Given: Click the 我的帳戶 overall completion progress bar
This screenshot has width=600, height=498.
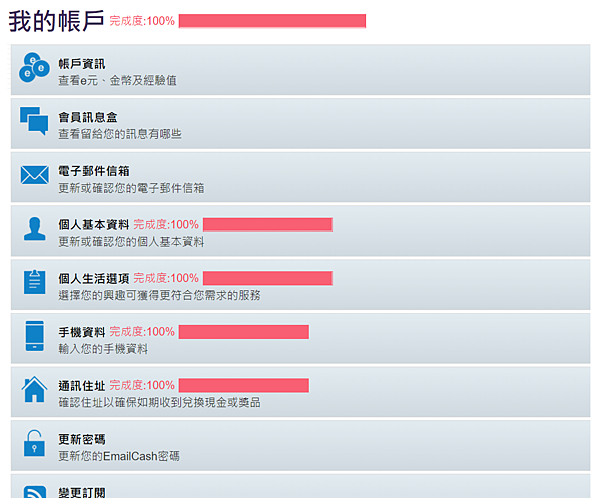Looking at the screenshot, I should pos(272,21).
